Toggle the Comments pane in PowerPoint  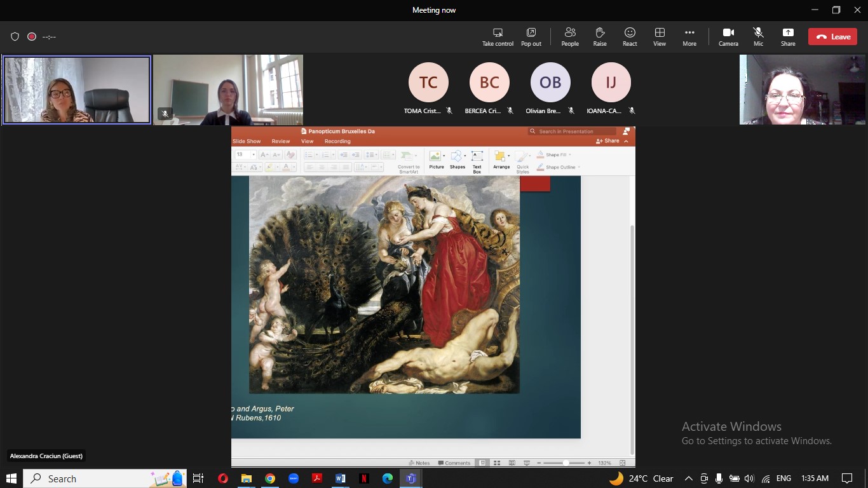pos(454,463)
